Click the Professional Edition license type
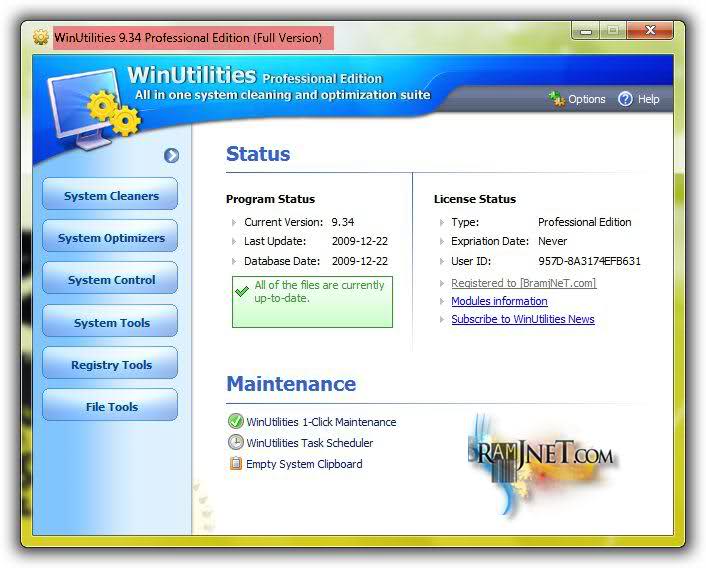This screenshot has height=568, width=706. (584, 222)
